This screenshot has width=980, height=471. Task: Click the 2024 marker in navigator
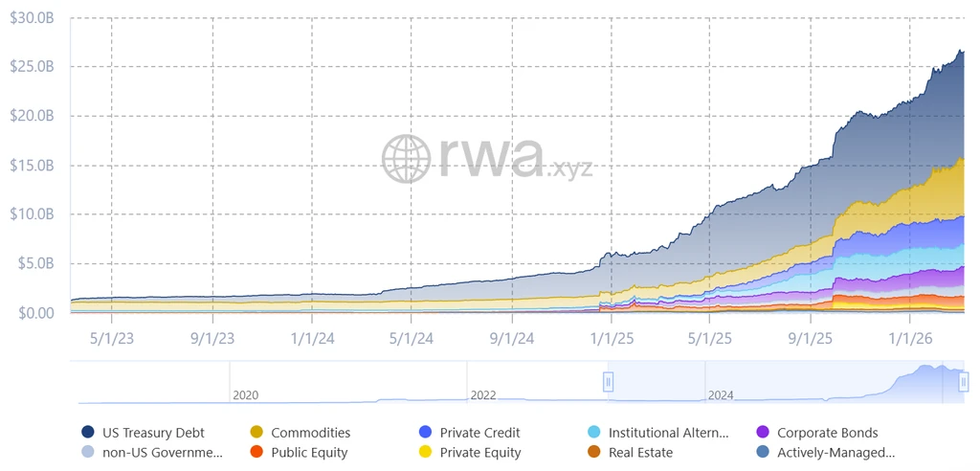tap(721, 395)
